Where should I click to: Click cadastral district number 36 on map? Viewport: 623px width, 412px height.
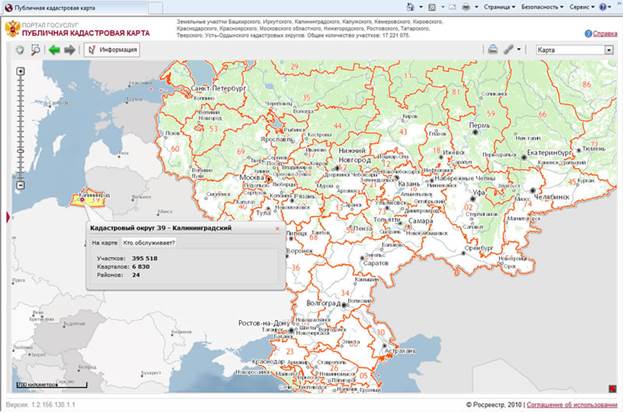pyautogui.click(x=296, y=268)
